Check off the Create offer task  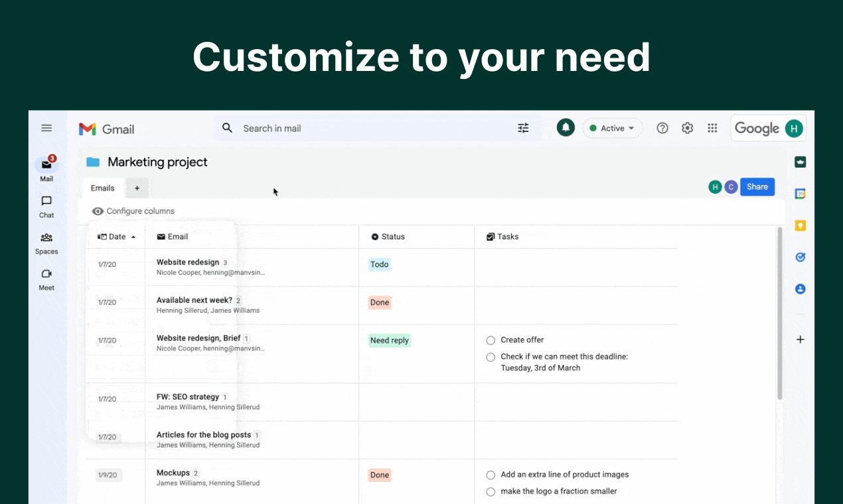[x=491, y=340]
